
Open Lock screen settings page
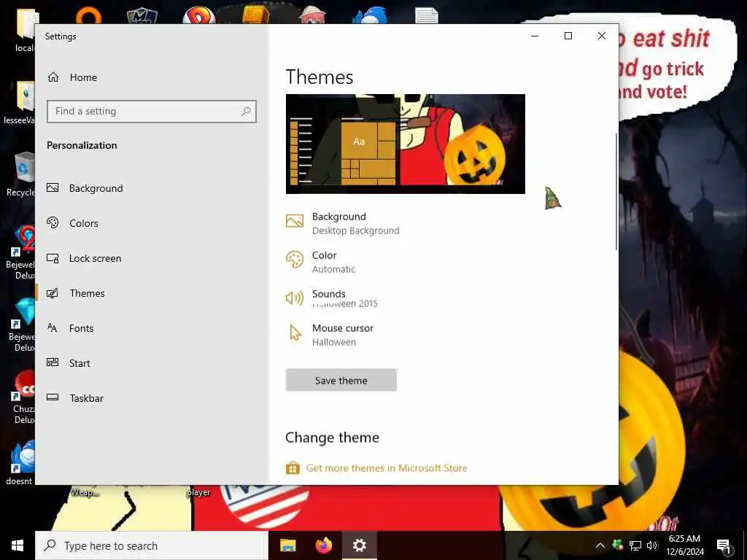pyautogui.click(x=84, y=258)
